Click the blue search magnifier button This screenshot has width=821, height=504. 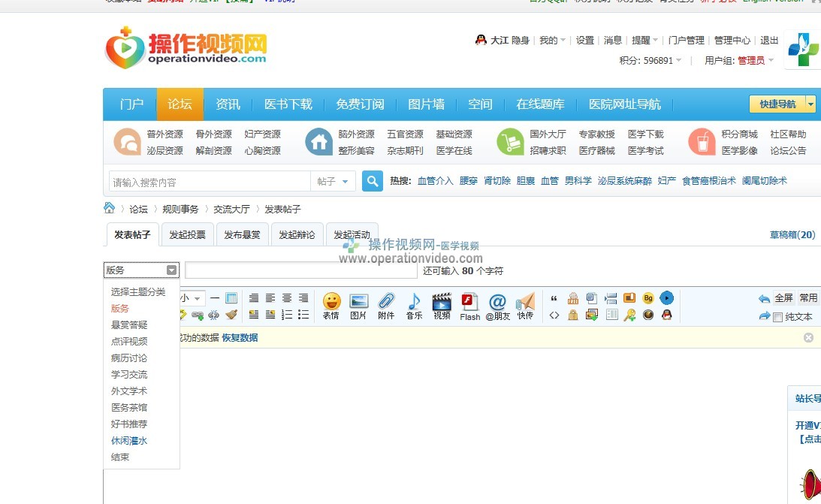point(373,181)
